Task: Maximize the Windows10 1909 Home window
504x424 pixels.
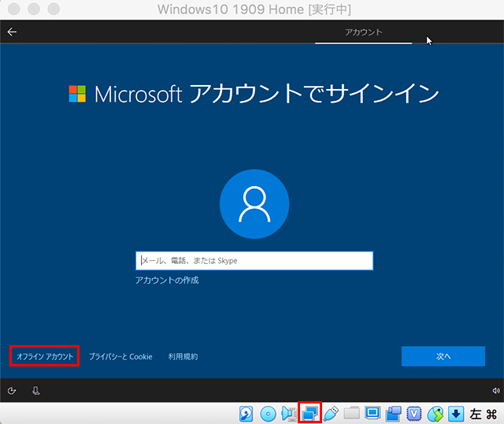Action: (54, 9)
